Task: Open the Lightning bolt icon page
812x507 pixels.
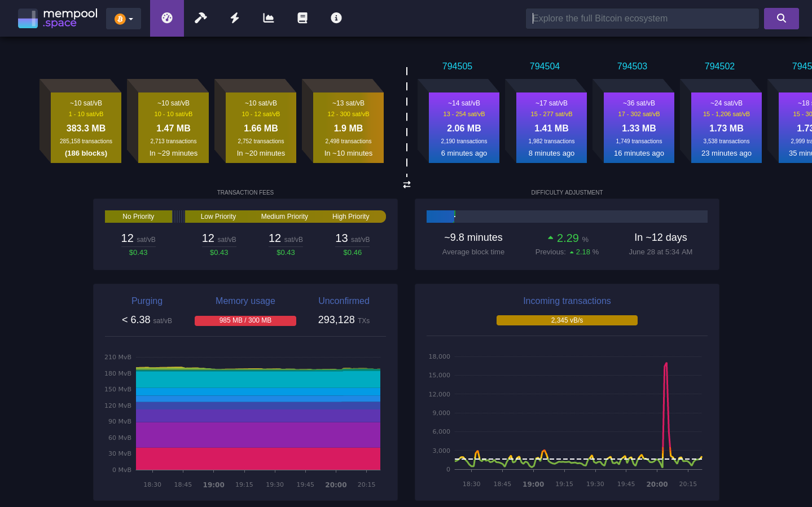Action: pos(235,18)
